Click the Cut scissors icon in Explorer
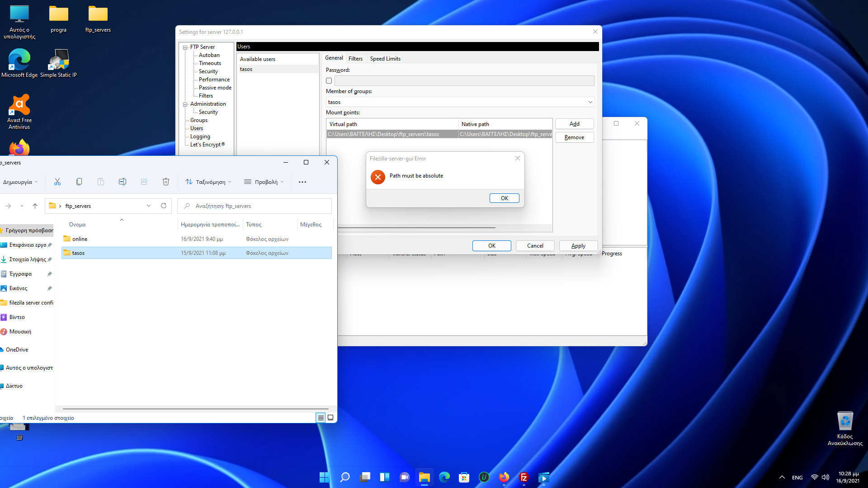Viewport: 868px width, 488px height. click(57, 182)
